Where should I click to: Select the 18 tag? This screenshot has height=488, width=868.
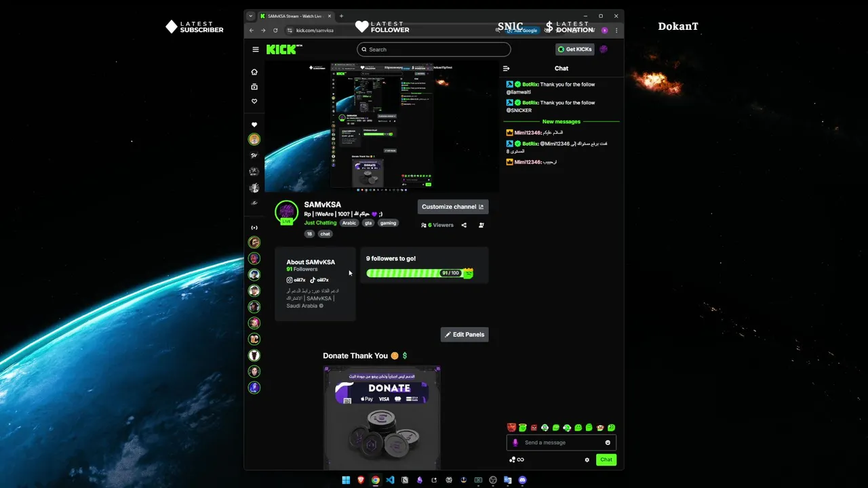[x=309, y=234]
